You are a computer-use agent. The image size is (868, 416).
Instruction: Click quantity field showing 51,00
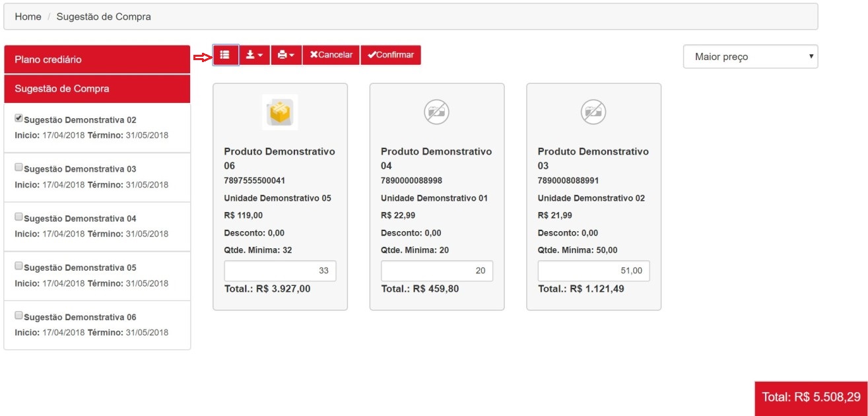(593, 271)
